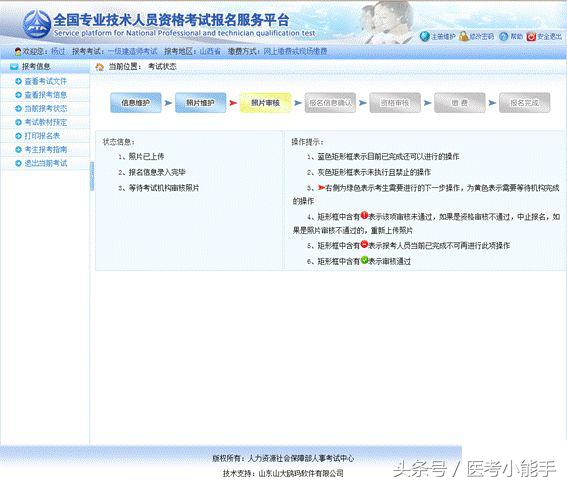Viewport: 567px width, 484px height.
Task: Open 注册维护 in the header
Action: [x=443, y=37]
